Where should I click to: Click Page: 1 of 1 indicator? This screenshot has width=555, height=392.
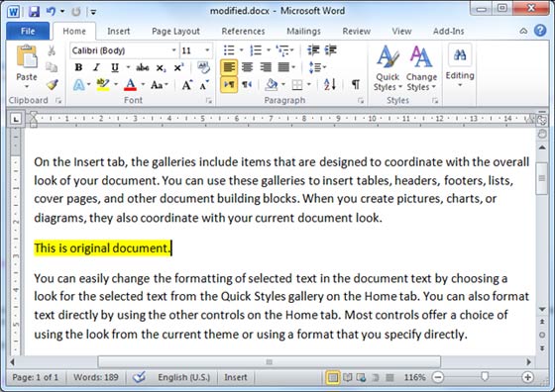35,377
